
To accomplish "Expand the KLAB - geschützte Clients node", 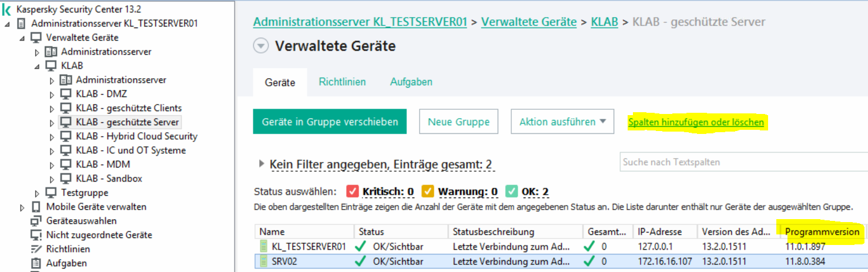I will point(52,108).
